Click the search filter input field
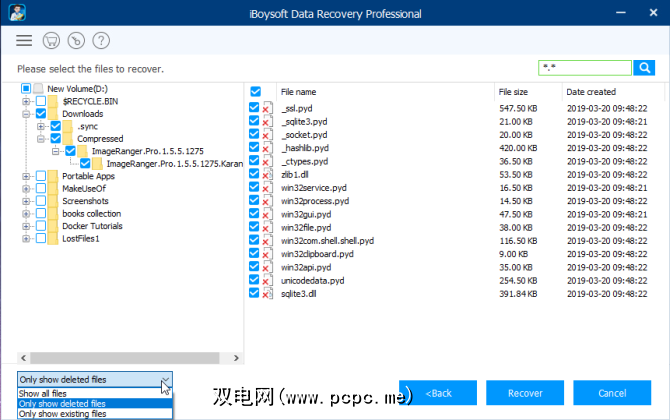 (x=585, y=68)
